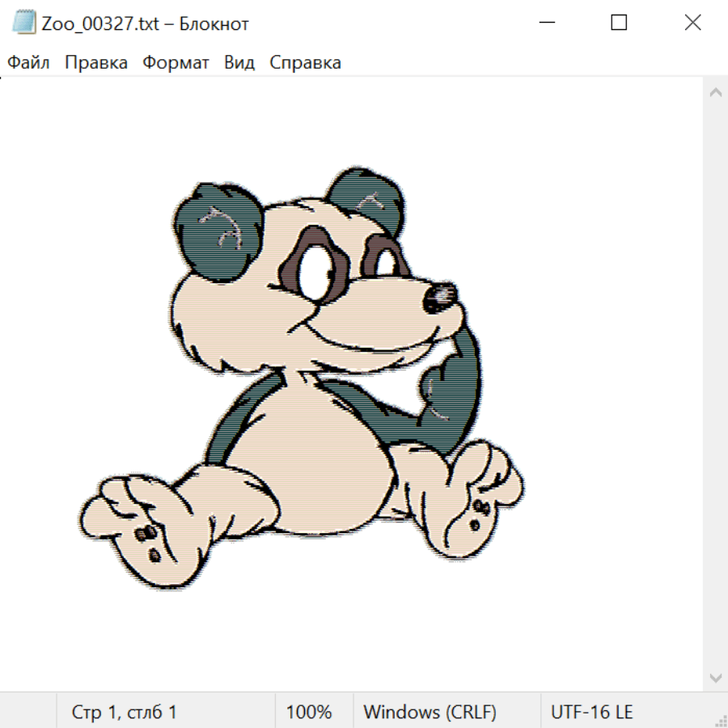Open the Вид menu
This screenshot has height=728, width=728.
[239, 63]
